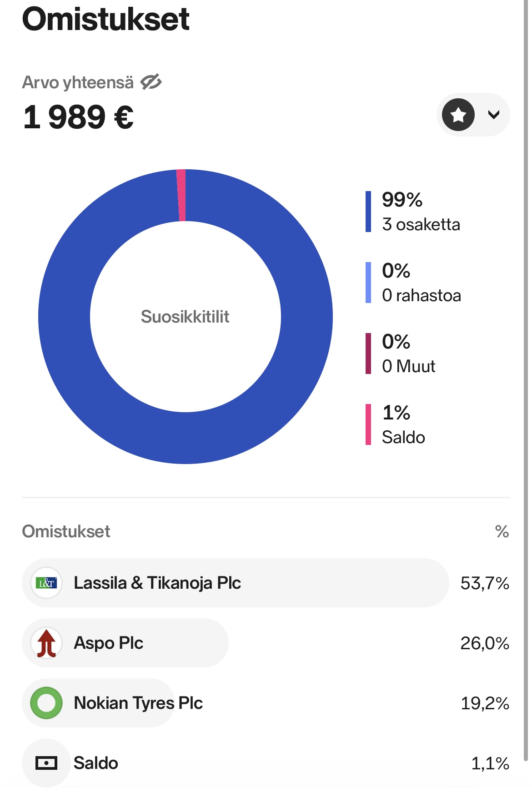Open Aspo Plc holding
The image size is (532, 788).
pyautogui.click(x=109, y=643)
